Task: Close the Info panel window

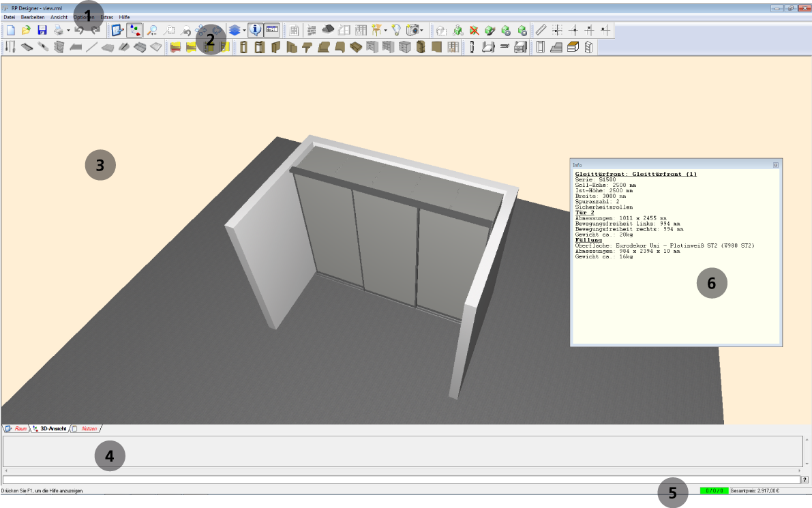Action: [776, 165]
